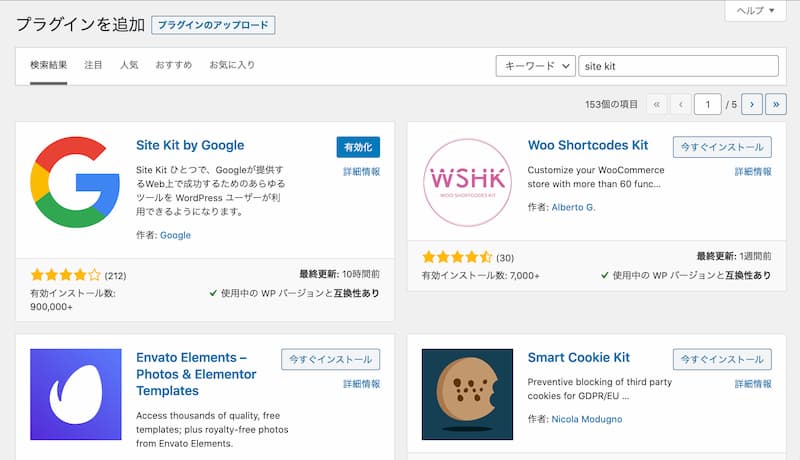Open Smart Cookie Kit title link
Image resolution: width=800 pixels, height=460 pixels.
[579, 357]
